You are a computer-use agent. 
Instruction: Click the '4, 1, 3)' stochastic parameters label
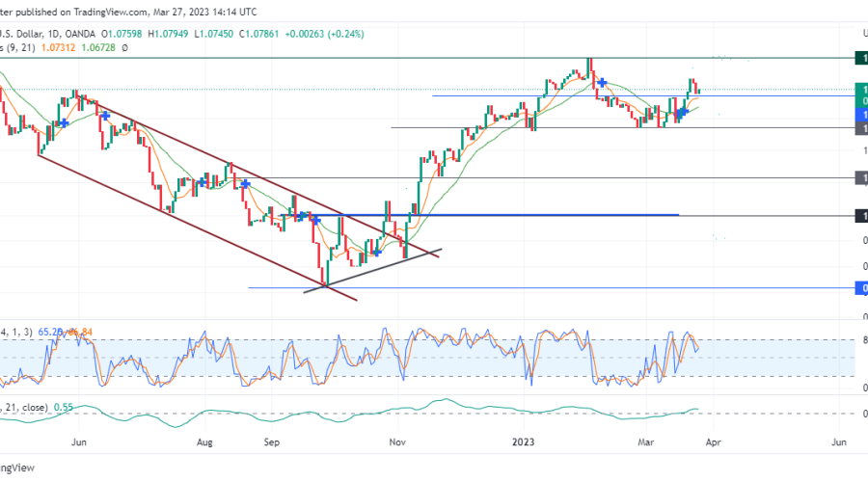[16, 332]
